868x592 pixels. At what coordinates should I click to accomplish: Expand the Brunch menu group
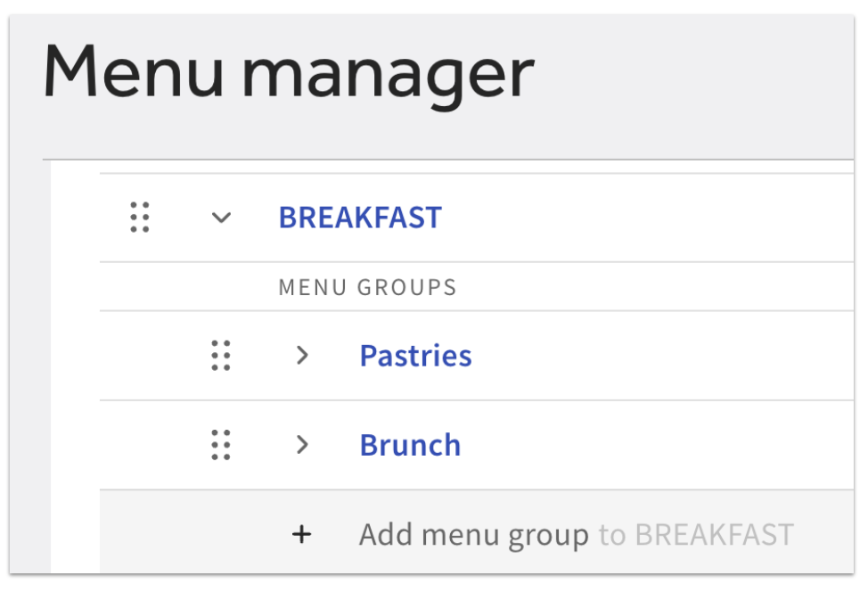(302, 444)
